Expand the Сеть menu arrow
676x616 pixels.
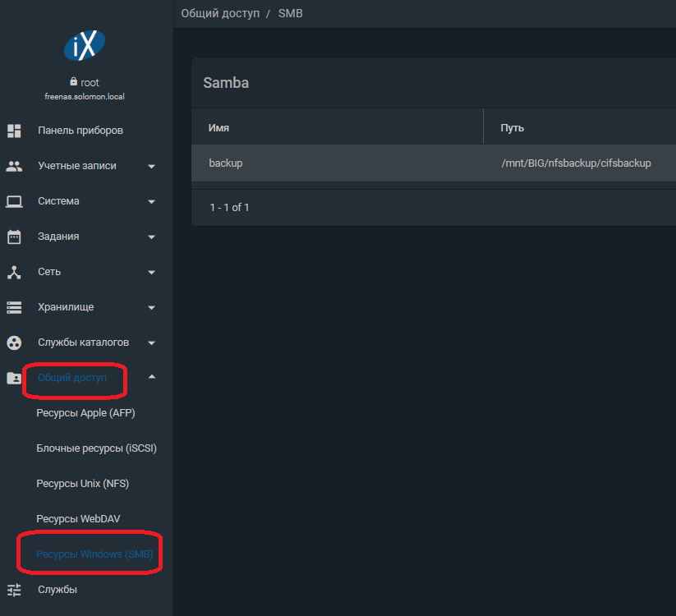point(151,273)
